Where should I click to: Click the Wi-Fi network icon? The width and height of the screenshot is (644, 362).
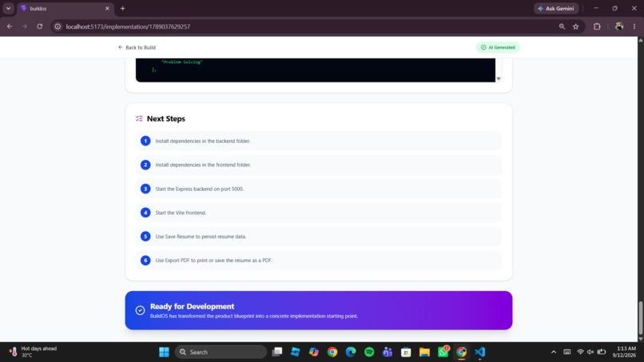coord(580,352)
